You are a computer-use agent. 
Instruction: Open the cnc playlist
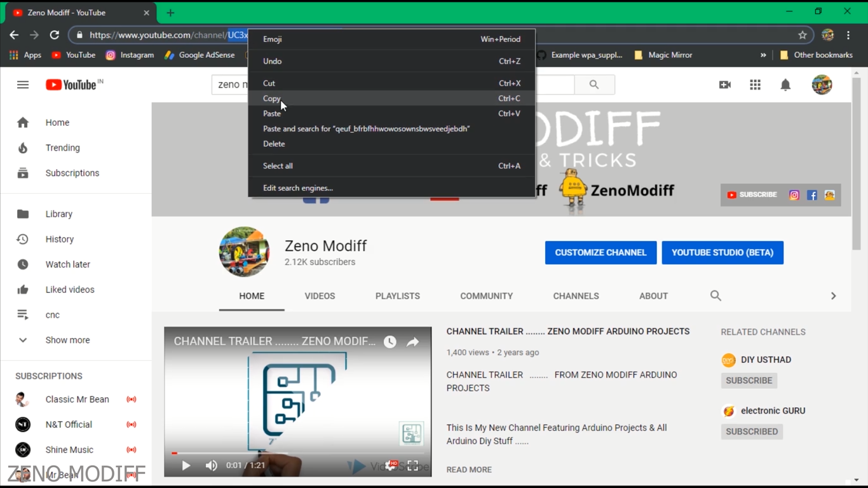(76, 315)
